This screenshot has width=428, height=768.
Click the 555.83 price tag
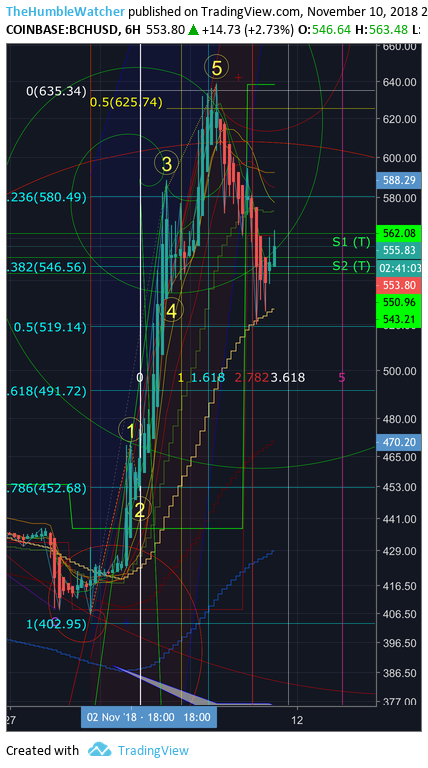tap(399, 250)
